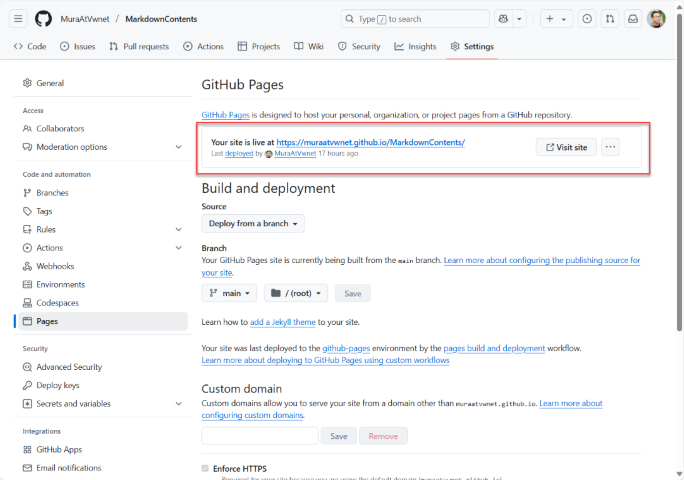684x480 pixels.
Task: Open Tags settings
Action: coord(103,211)
